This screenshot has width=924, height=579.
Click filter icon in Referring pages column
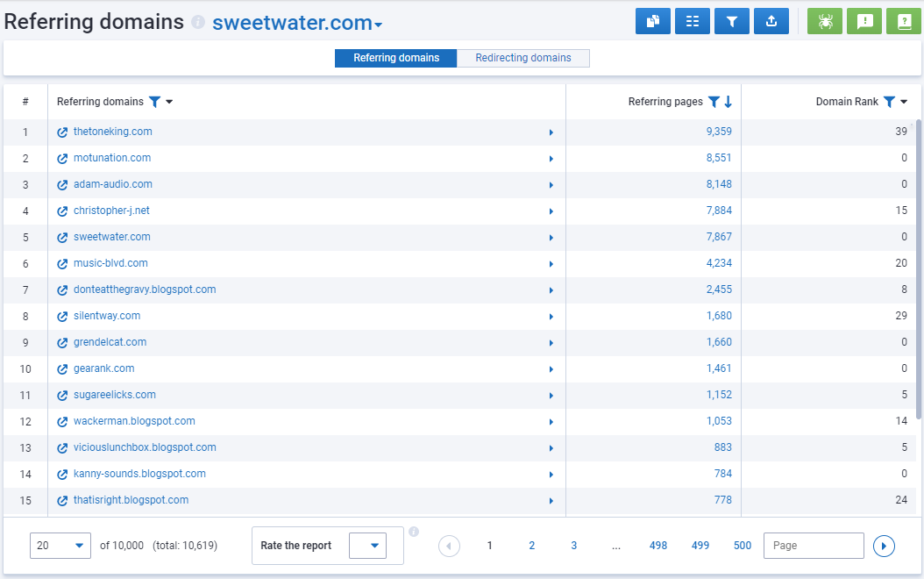714,102
